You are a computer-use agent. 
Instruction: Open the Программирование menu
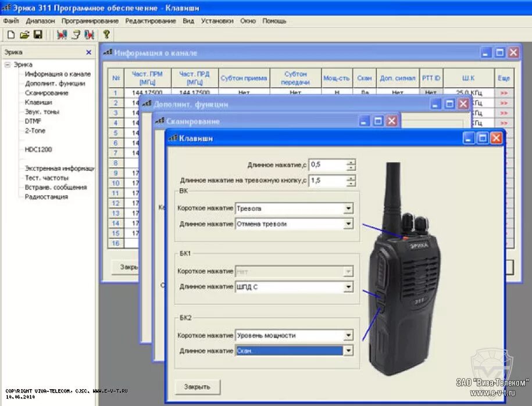coord(90,21)
